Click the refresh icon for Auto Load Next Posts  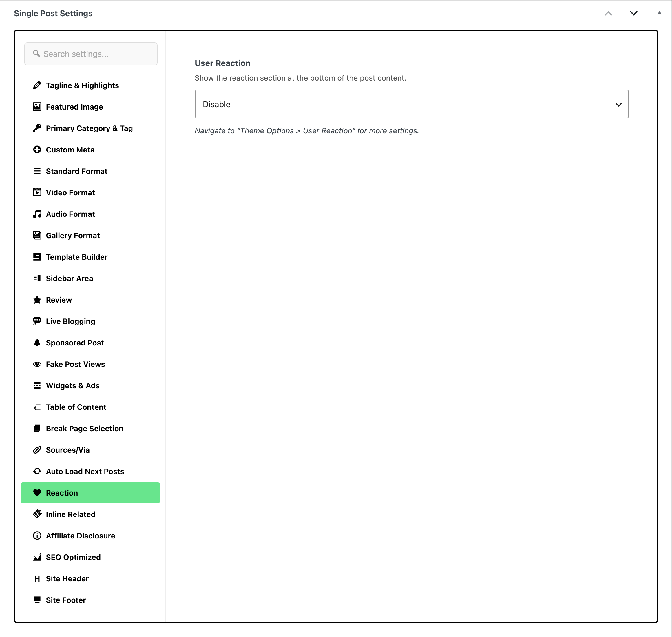(x=37, y=471)
